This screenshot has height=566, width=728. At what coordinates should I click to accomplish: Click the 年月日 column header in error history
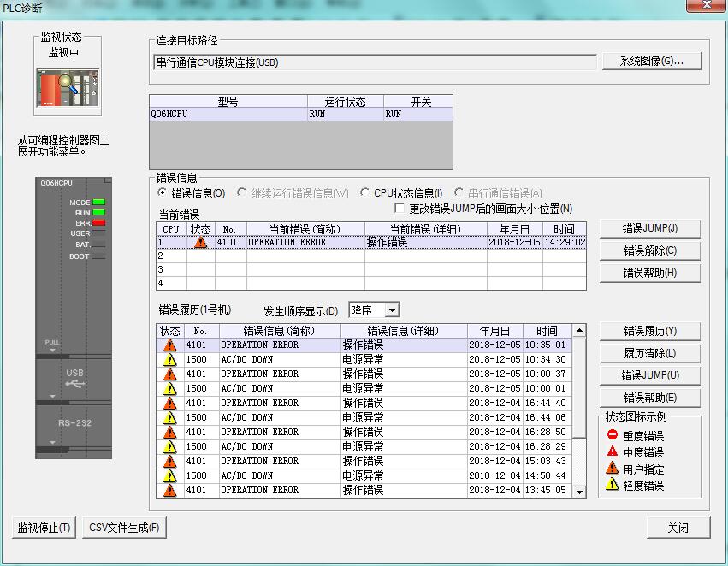coord(494,331)
